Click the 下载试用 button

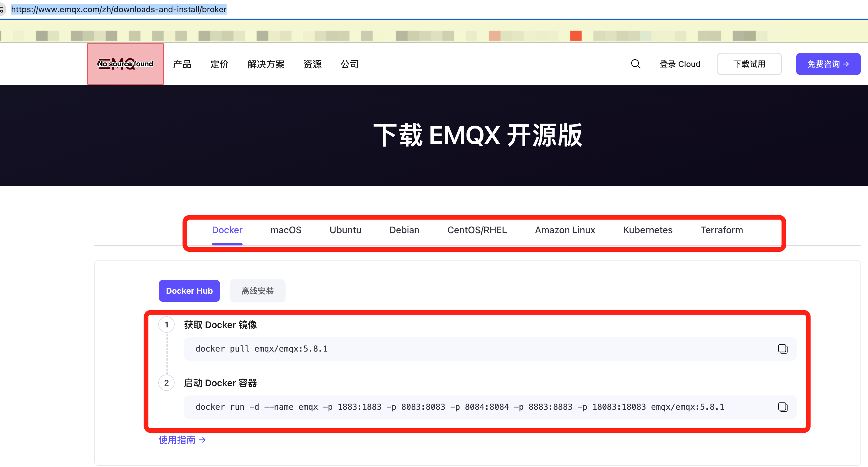tap(749, 64)
